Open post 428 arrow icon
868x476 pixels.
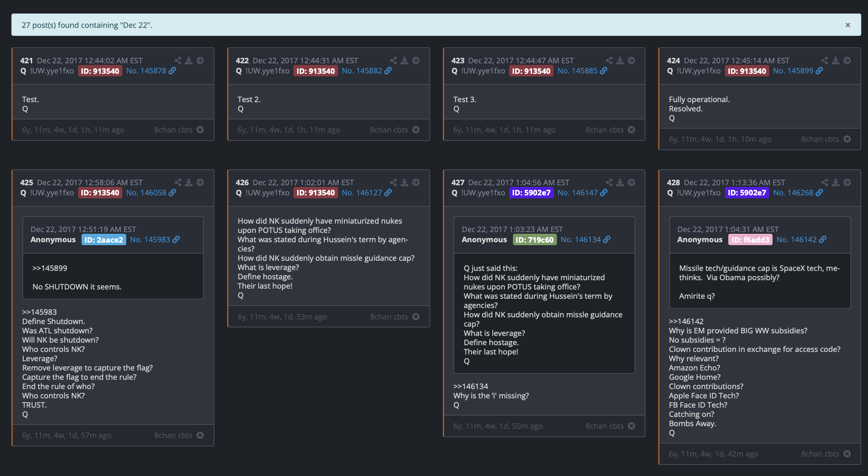tap(847, 183)
